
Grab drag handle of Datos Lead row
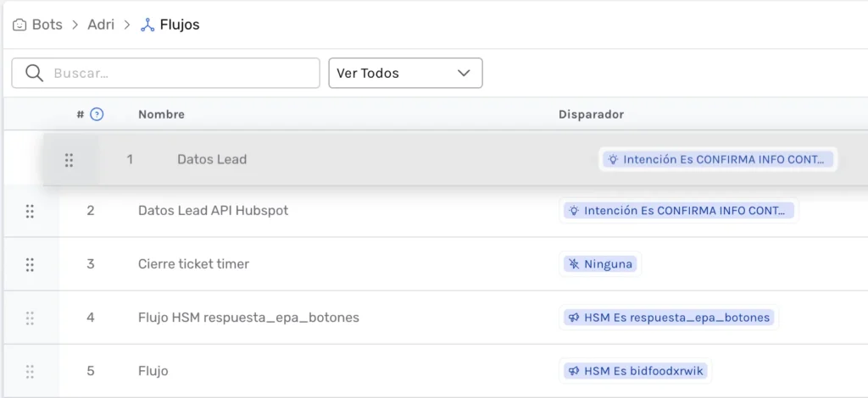coord(70,159)
